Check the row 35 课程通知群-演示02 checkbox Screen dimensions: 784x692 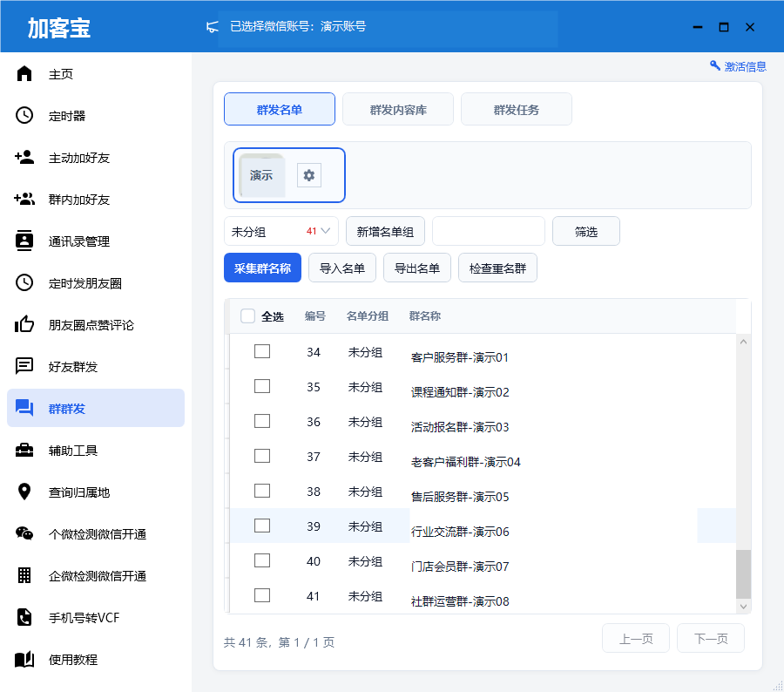point(262,386)
